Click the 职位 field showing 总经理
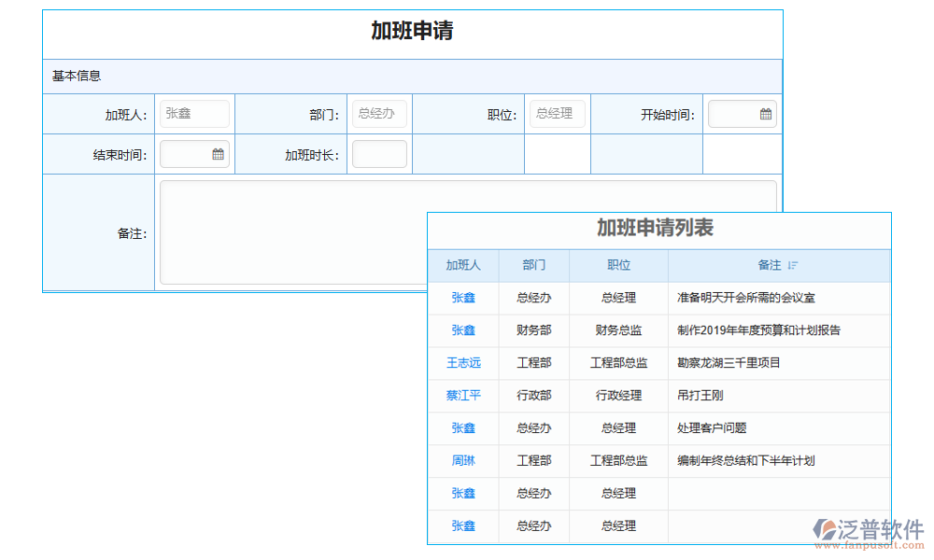The image size is (934, 560). [557, 113]
